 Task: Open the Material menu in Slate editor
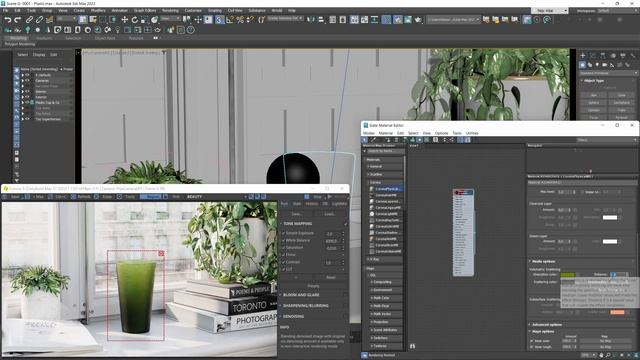pos(385,133)
